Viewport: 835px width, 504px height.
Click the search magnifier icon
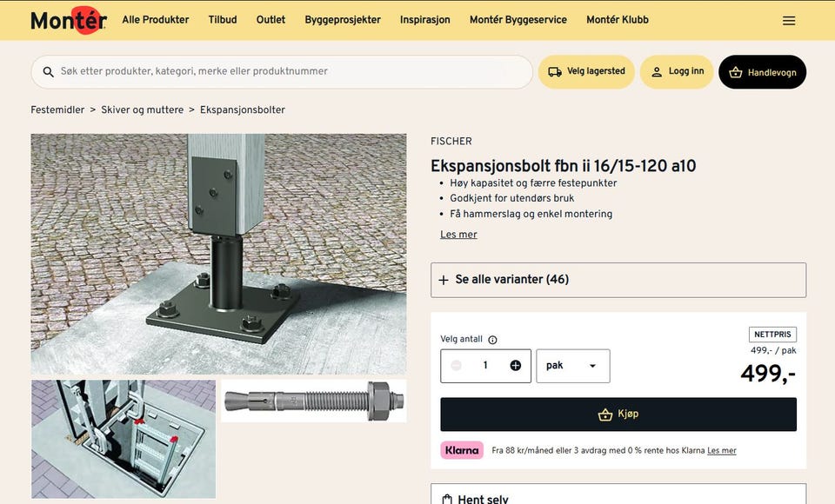click(x=48, y=72)
